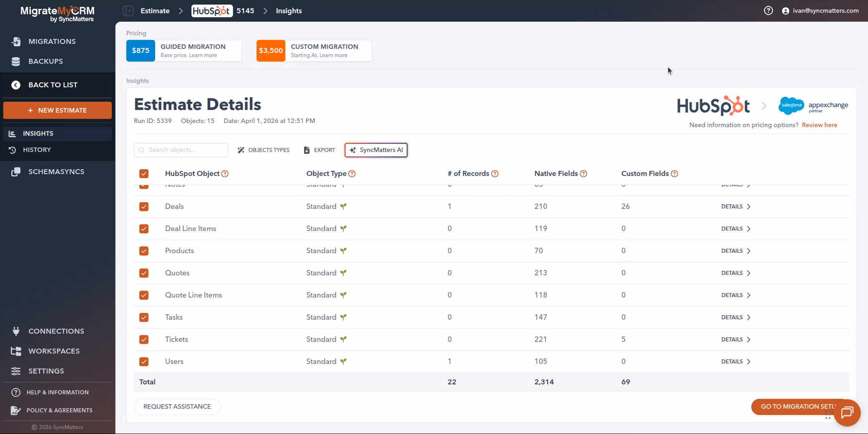Click the Objects Types wand icon

point(241,150)
